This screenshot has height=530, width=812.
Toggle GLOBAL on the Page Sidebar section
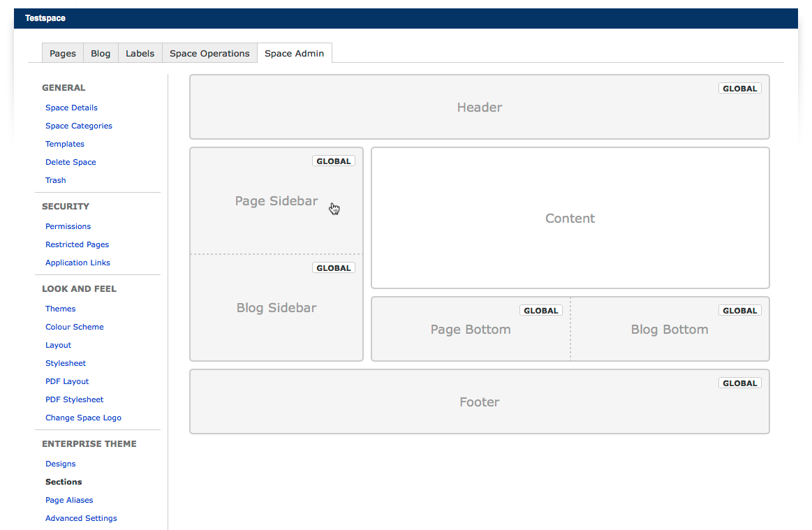(x=333, y=161)
